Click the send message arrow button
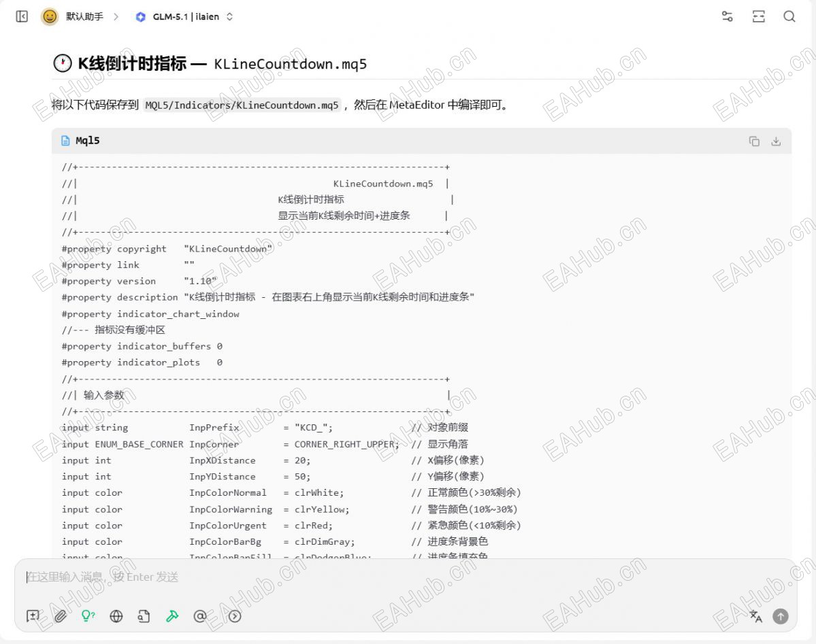816x644 pixels. [780, 616]
